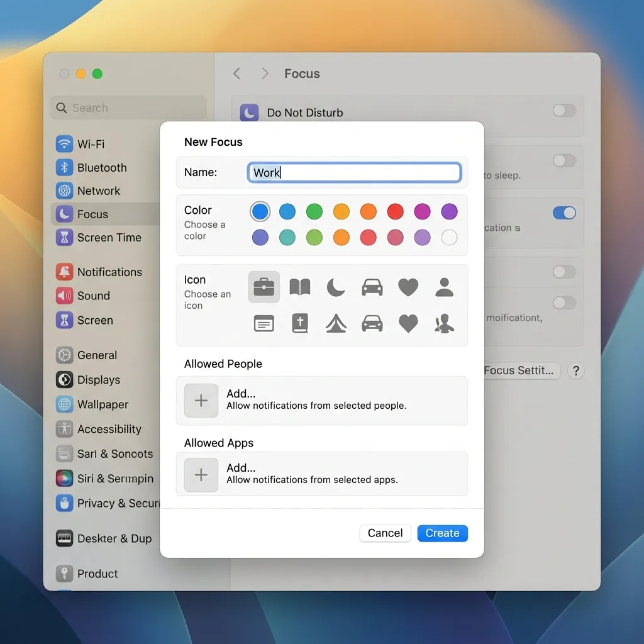Select the text card icon below the briefcase
Viewport: 644px width, 644px height.
click(x=264, y=323)
